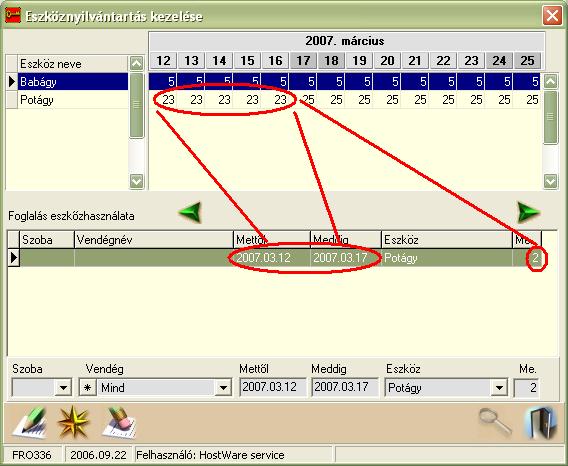Viewport: 568px width, 466px height.
Task: Go to previous period with left green arrow
Action: coord(190,212)
